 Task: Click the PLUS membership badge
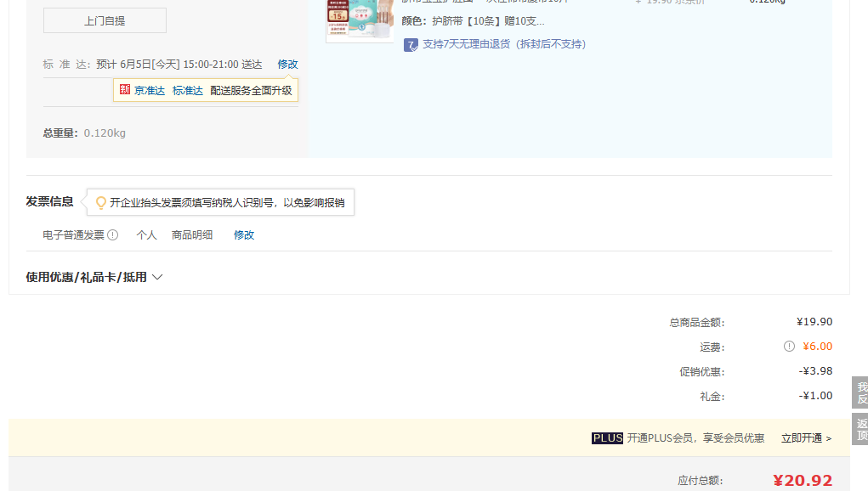[x=607, y=438]
